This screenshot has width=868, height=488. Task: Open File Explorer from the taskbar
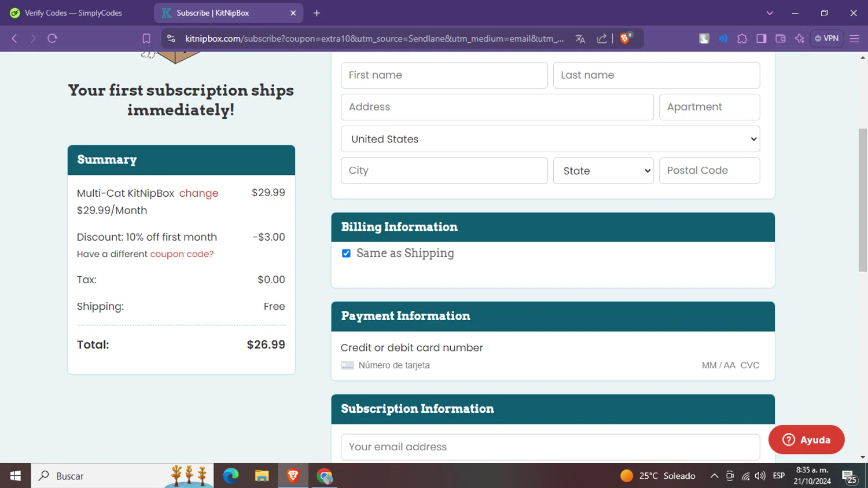coord(262,476)
